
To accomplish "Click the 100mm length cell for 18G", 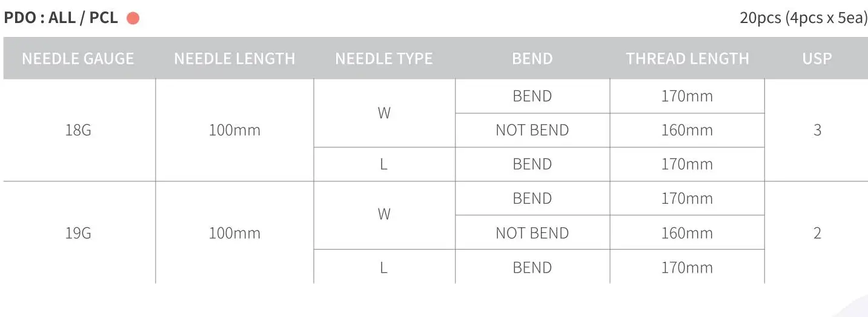I will point(234,130).
